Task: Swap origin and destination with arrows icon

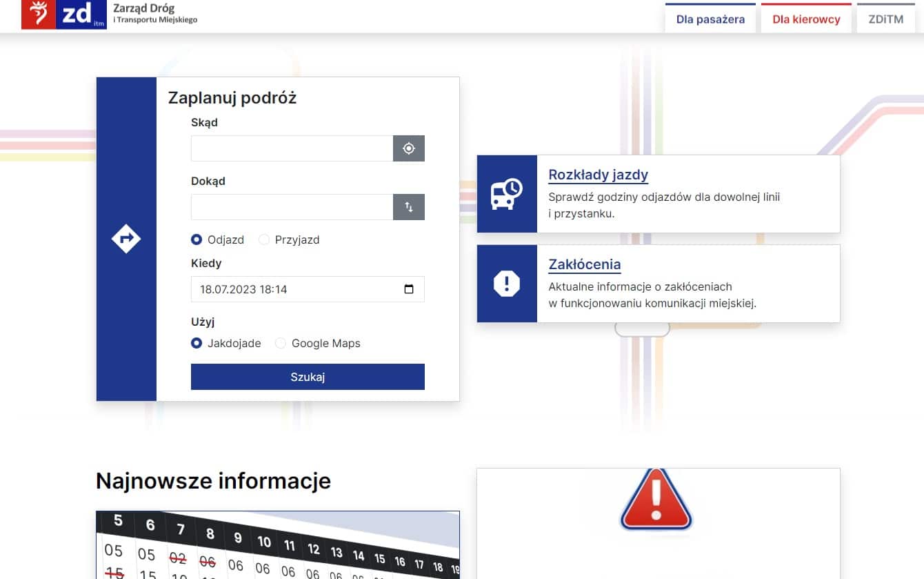Action: click(409, 207)
